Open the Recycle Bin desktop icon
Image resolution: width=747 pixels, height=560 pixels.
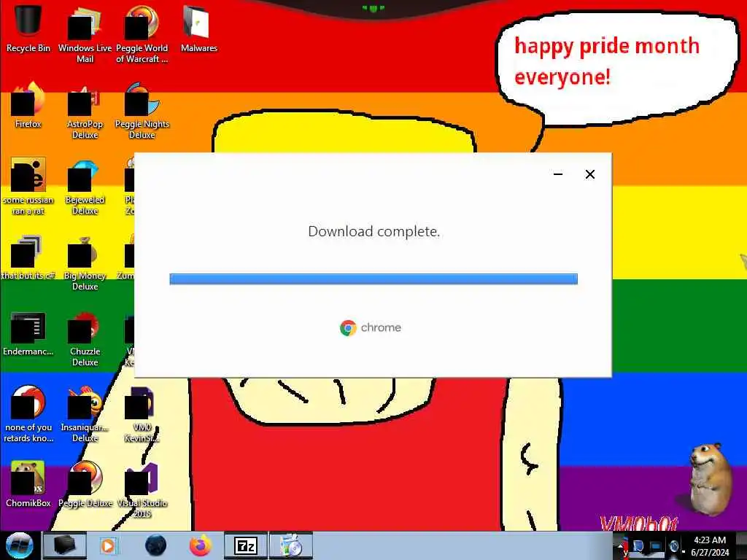[x=28, y=28]
